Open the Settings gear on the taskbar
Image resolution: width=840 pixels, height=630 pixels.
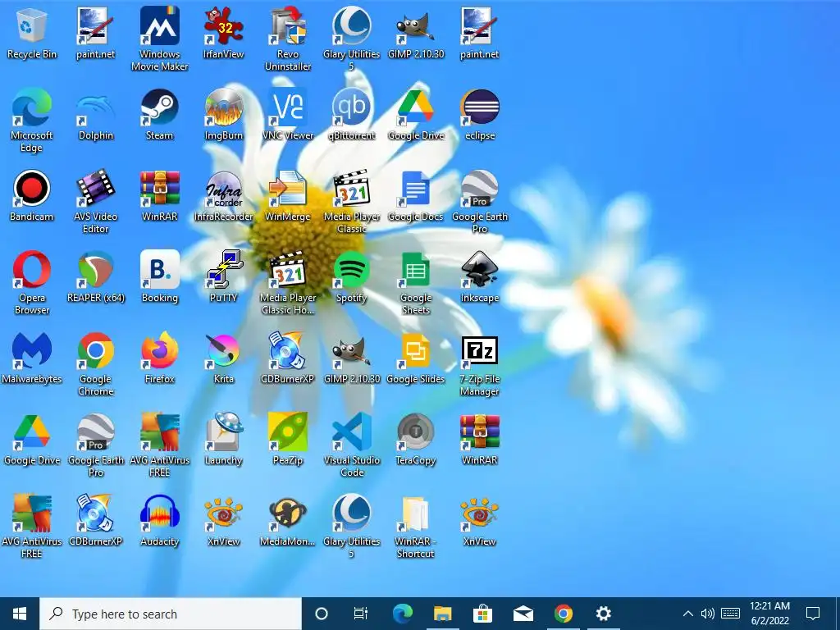[603, 614]
